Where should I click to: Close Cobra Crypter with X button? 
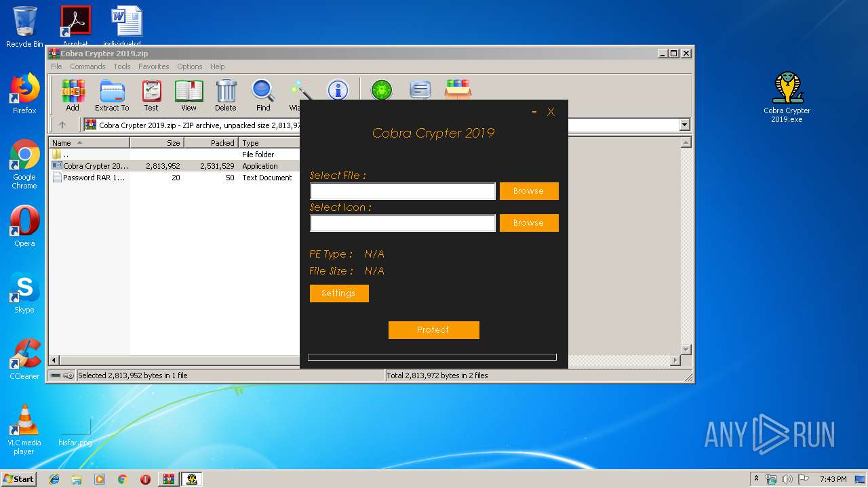(x=551, y=112)
